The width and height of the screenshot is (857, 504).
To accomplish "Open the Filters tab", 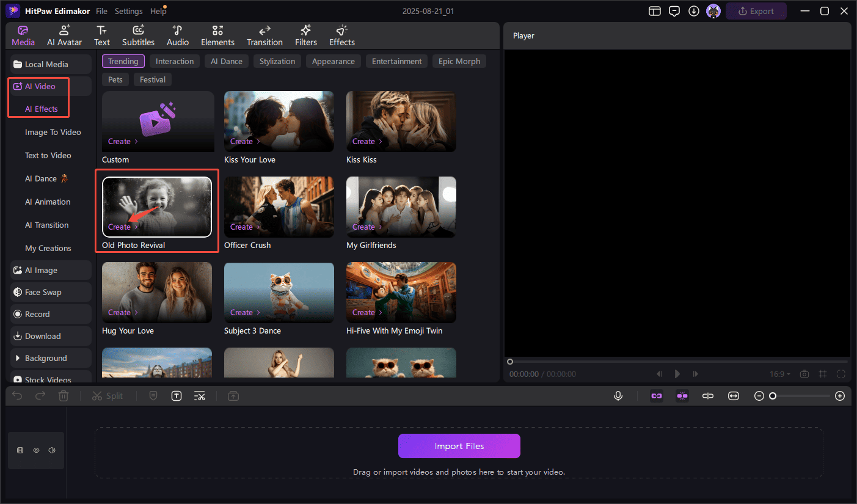I will click(306, 35).
